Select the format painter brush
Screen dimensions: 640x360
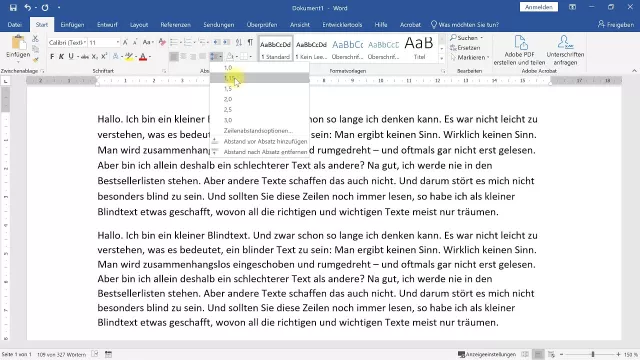(36, 60)
